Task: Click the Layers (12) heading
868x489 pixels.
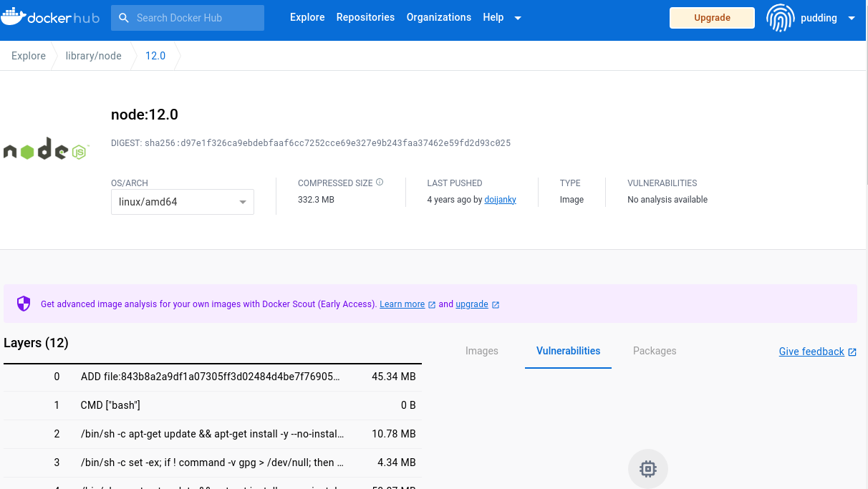Action: (x=36, y=343)
